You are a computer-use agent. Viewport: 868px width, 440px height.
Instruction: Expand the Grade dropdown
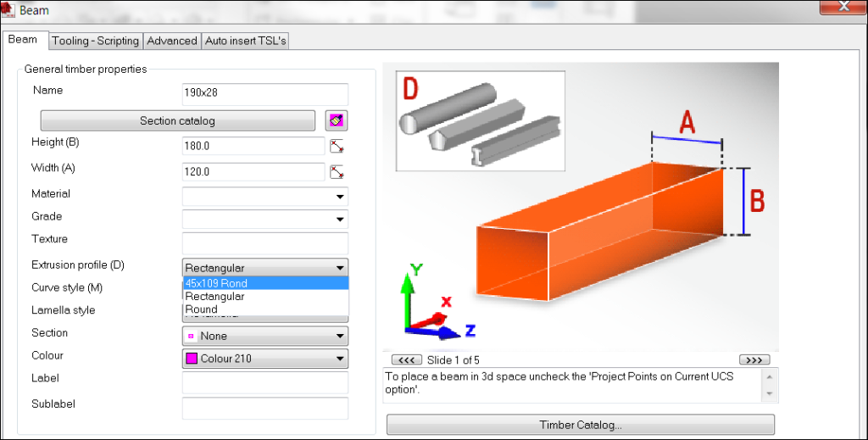tap(340, 220)
